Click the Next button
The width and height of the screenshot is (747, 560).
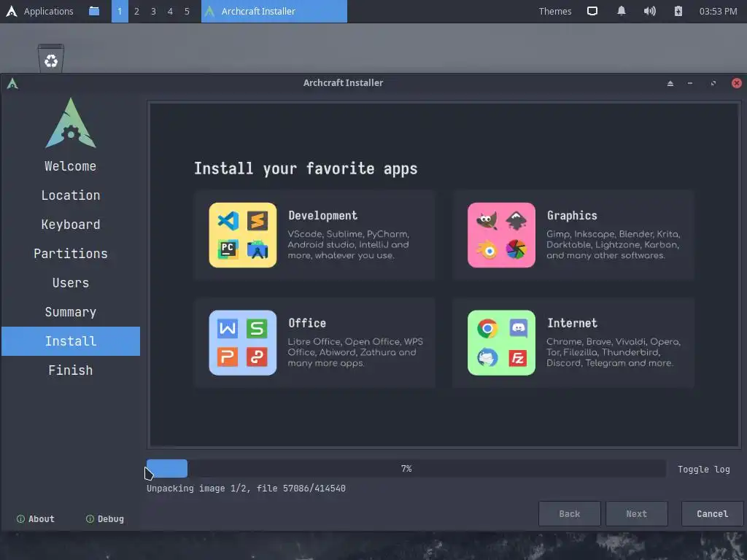click(x=636, y=513)
